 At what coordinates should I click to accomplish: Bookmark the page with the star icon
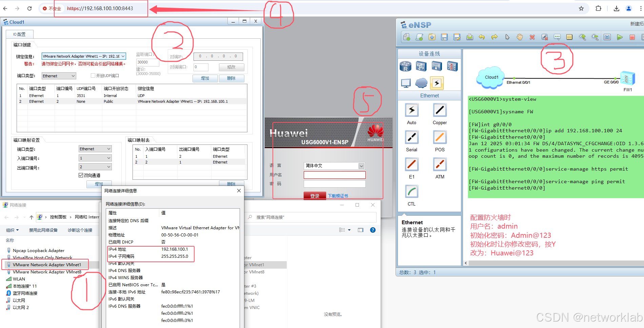coord(581,8)
